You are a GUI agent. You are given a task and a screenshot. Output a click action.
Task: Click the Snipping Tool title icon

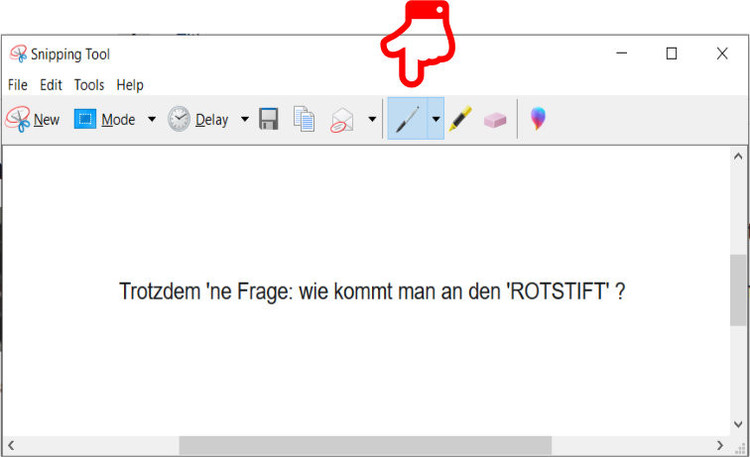coord(19,54)
